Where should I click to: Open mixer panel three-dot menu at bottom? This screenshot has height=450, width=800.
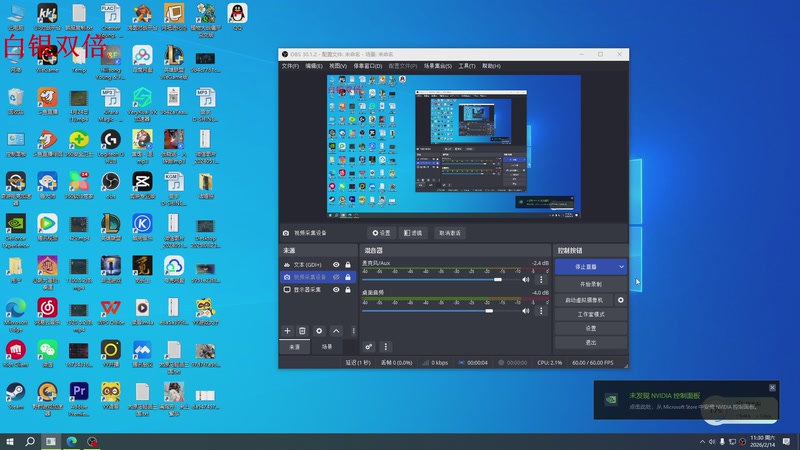[386, 347]
